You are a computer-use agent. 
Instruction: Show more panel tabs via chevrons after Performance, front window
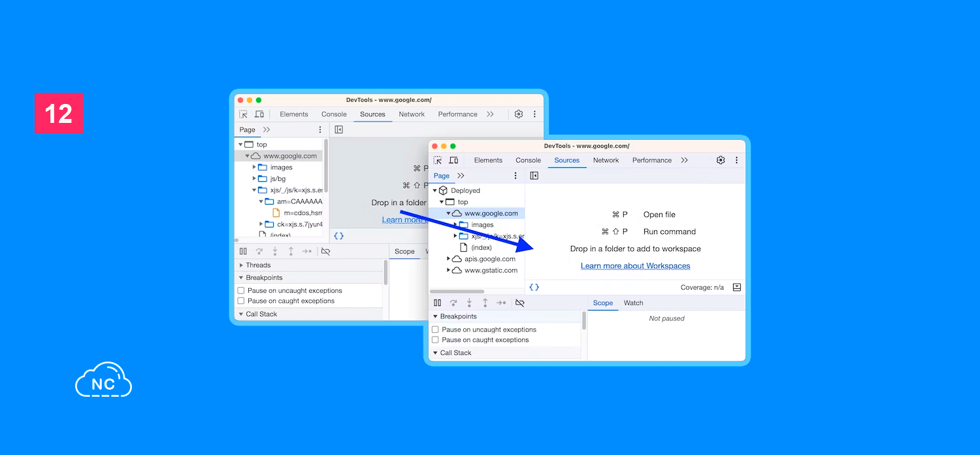(x=684, y=160)
